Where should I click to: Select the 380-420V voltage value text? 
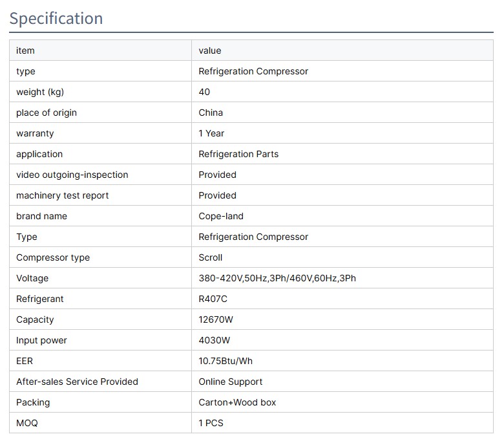(x=277, y=278)
